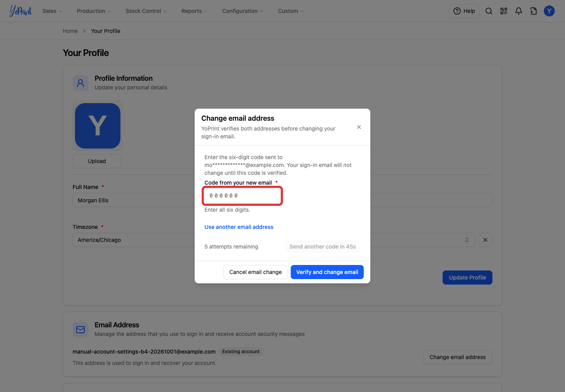Click the manual-account-settings email address text
The width and height of the screenshot is (565, 392).
(144, 352)
